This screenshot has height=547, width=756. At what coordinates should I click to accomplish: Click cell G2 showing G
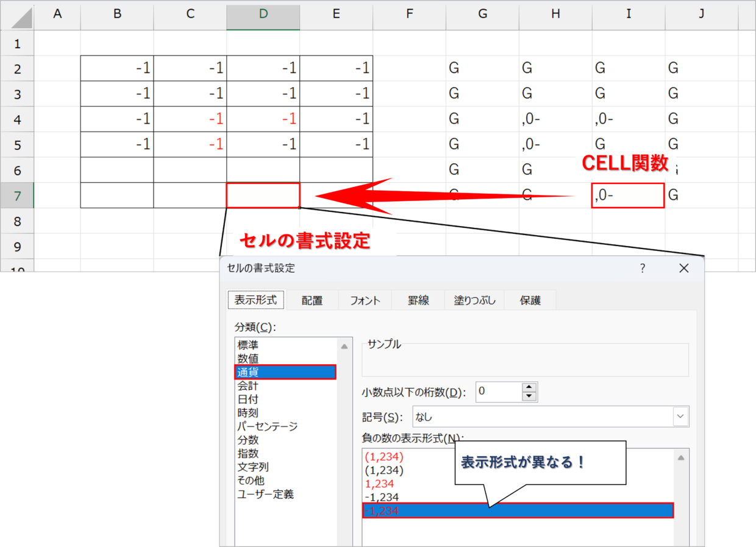pyautogui.click(x=483, y=69)
